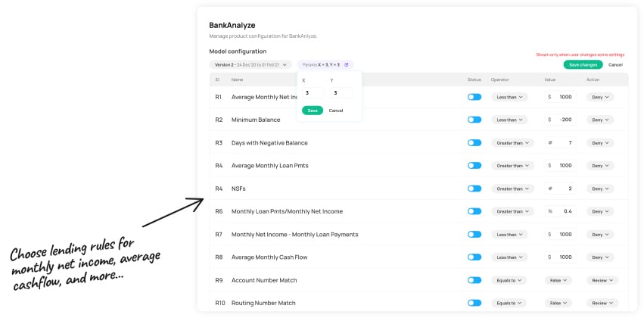
Task: Click the R1 row value field showing $ 1000
Action: pos(560,97)
